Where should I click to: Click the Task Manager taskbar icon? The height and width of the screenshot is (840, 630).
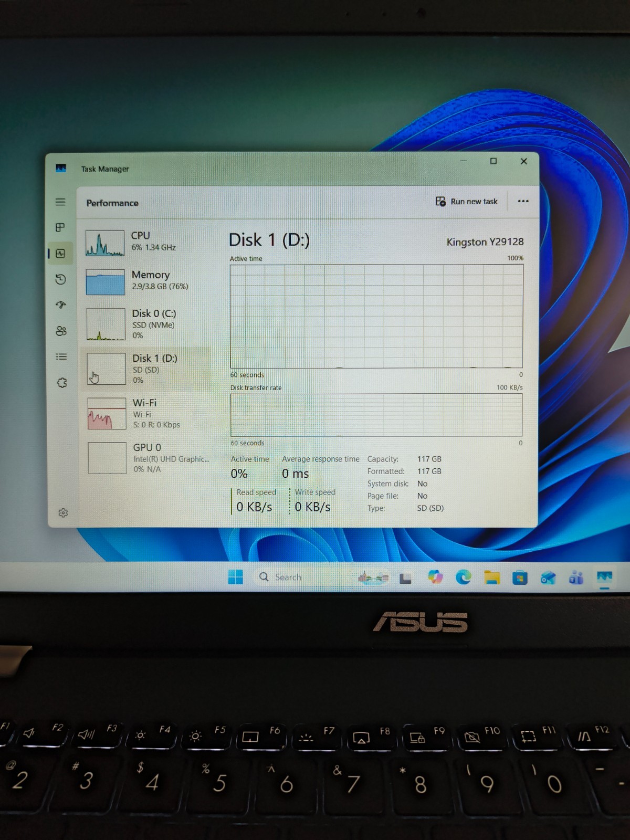605,577
